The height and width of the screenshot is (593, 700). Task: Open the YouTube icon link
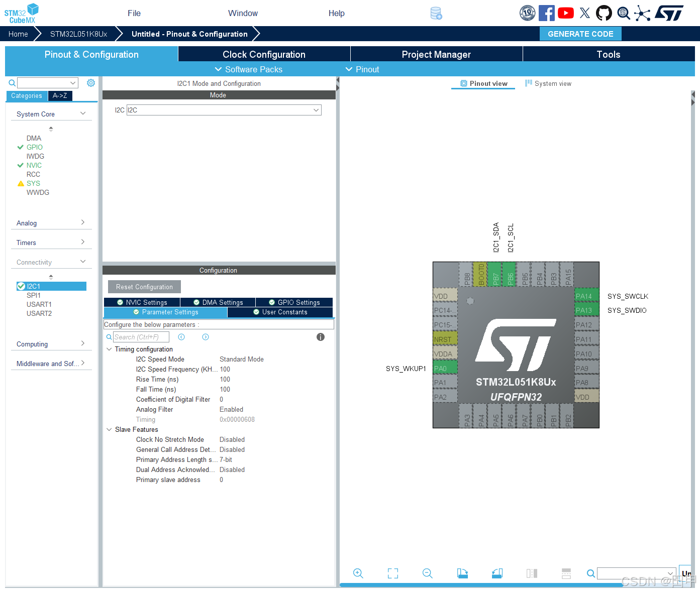tap(566, 13)
